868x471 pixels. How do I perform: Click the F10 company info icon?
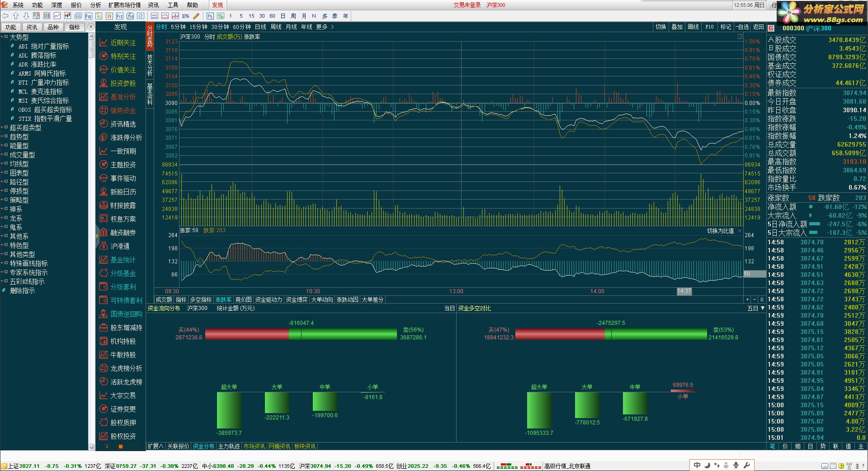(88, 16)
